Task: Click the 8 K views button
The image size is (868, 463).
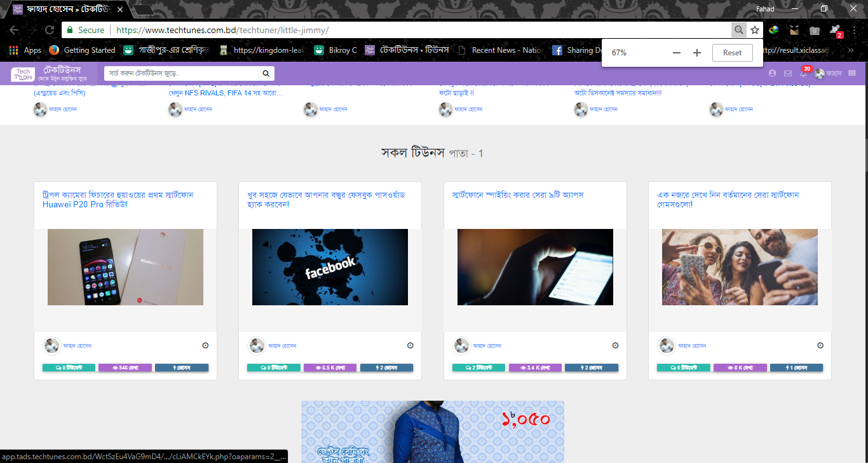Action: [x=740, y=368]
